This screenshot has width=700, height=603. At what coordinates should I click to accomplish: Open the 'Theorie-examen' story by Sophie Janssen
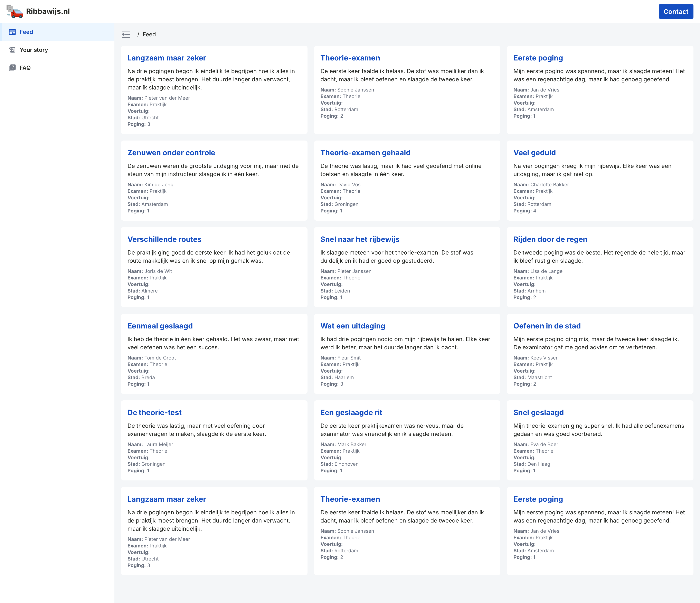point(350,58)
